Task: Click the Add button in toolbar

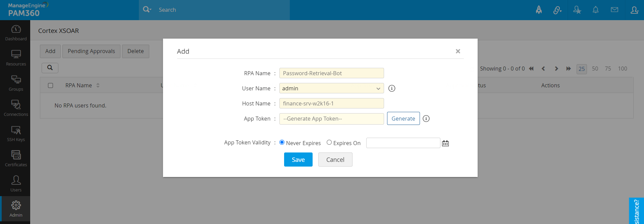Action: pos(50,51)
